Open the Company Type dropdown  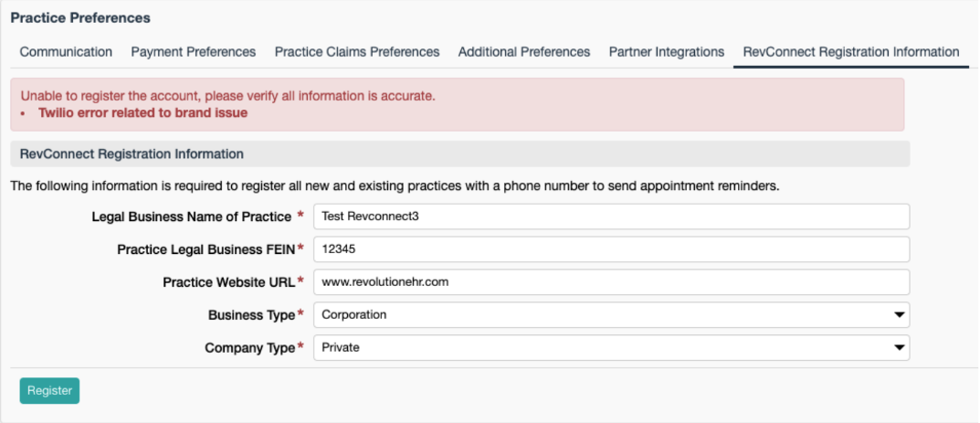coord(611,347)
